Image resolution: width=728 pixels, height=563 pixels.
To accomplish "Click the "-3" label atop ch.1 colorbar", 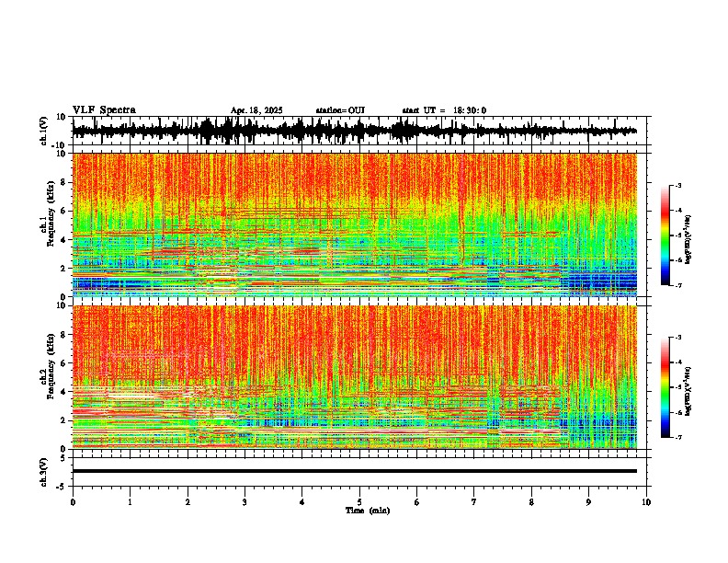I will point(677,185).
